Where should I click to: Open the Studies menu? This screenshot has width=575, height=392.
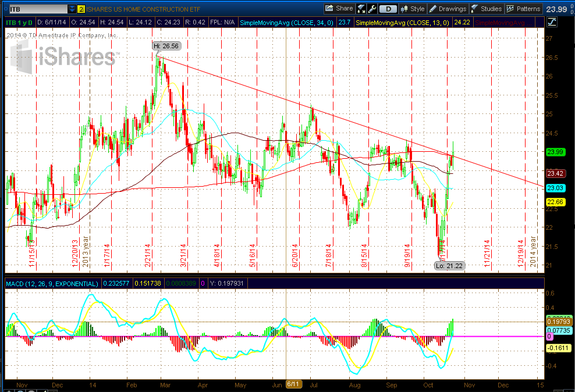[x=487, y=8]
